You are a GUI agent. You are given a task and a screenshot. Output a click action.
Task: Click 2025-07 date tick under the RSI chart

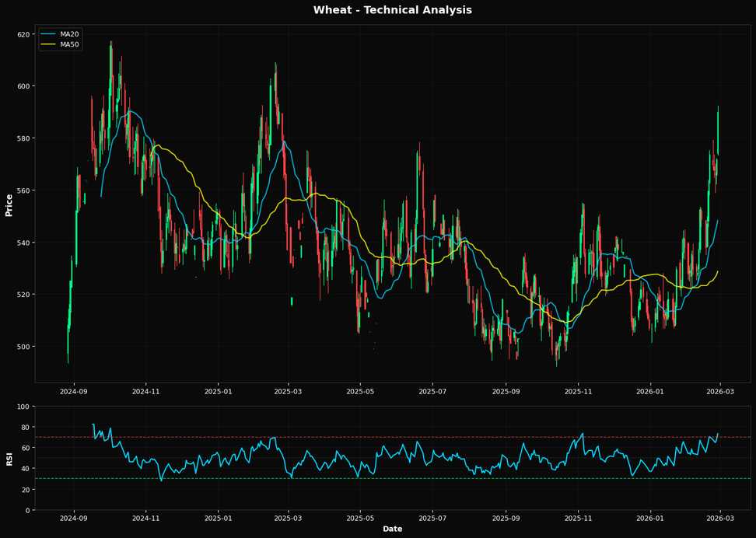pyautogui.click(x=432, y=519)
